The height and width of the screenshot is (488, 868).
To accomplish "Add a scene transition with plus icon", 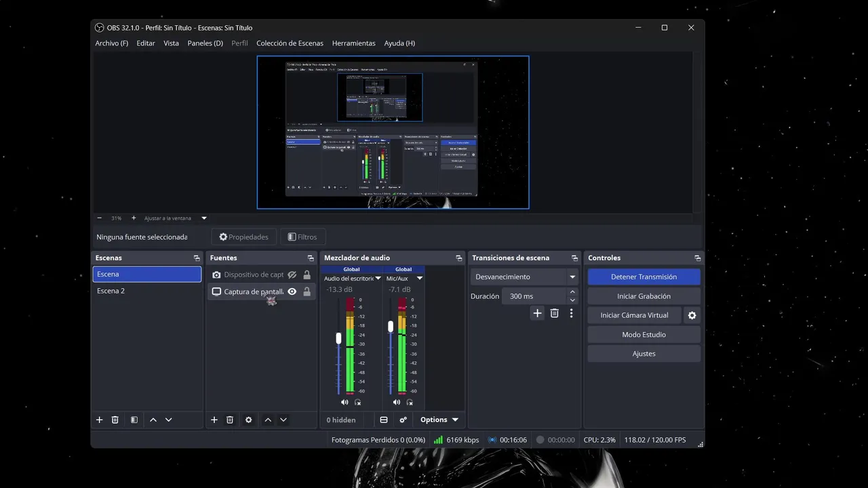I will click(x=538, y=313).
